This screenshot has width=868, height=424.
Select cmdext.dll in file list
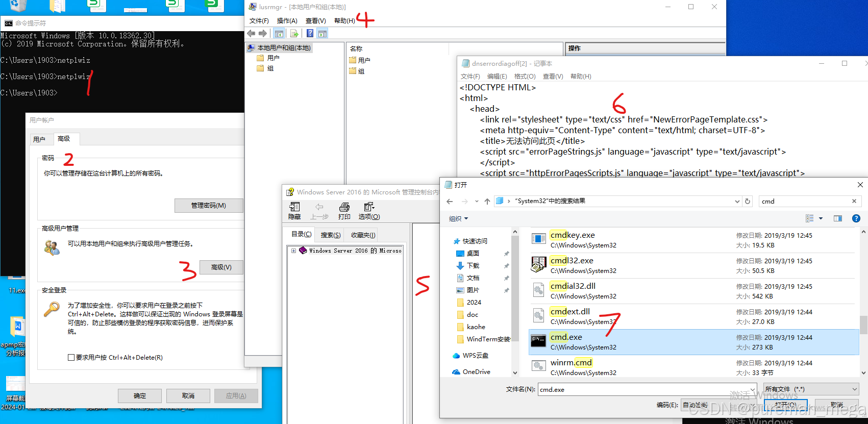694,316
